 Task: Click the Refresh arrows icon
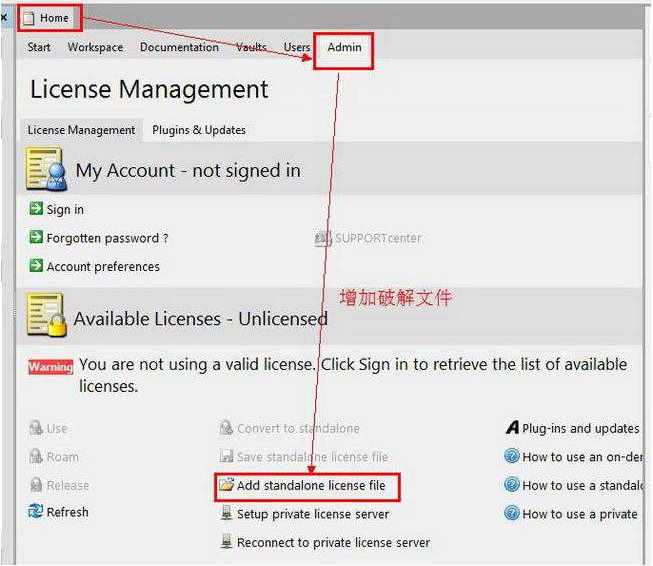[x=36, y=511]
